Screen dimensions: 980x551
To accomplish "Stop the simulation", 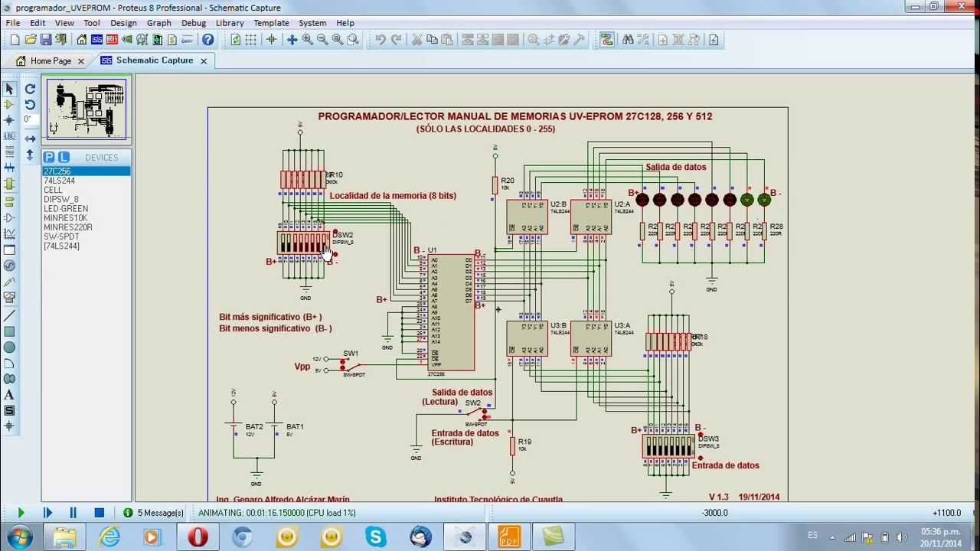I will (x=99, y=513).
